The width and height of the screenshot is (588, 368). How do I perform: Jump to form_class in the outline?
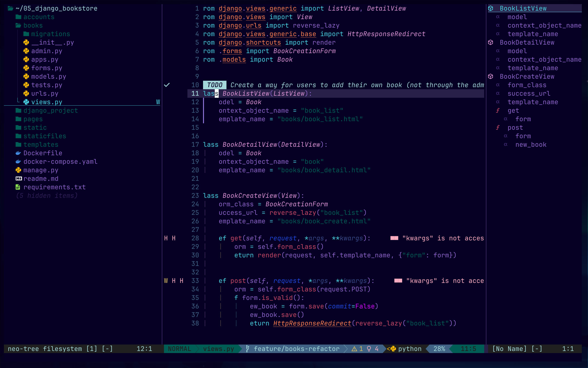527,85
